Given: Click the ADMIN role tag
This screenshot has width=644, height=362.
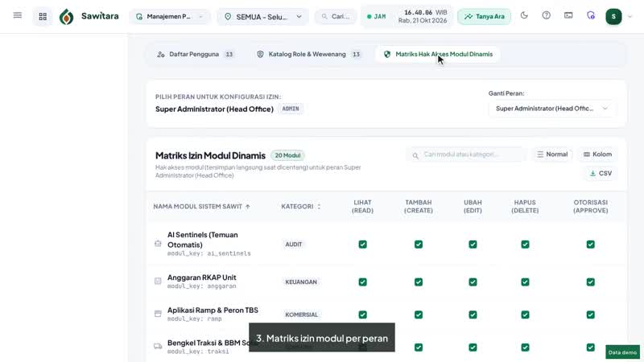Looking at the screenshot, I should pos(291,109).
